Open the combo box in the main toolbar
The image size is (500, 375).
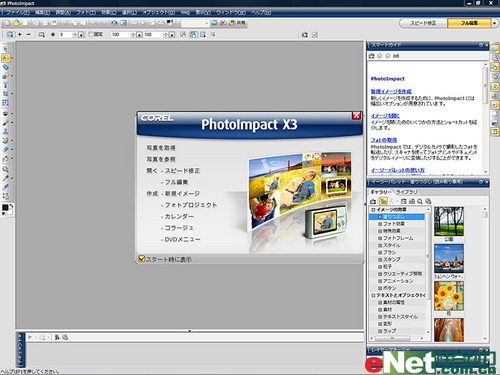tap(195, 23)
